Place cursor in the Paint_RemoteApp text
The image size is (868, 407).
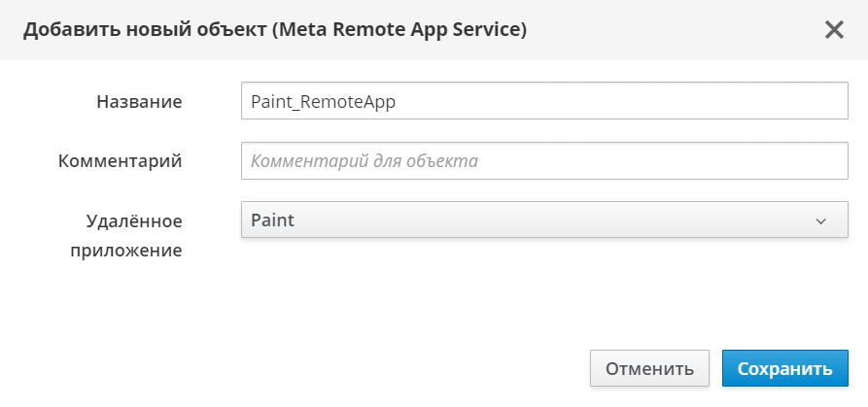click(x=323, y=100)
